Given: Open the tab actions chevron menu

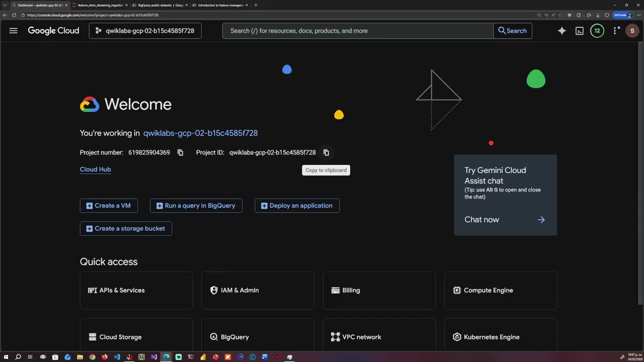Looking at the screenshot, I should point(5,5).
